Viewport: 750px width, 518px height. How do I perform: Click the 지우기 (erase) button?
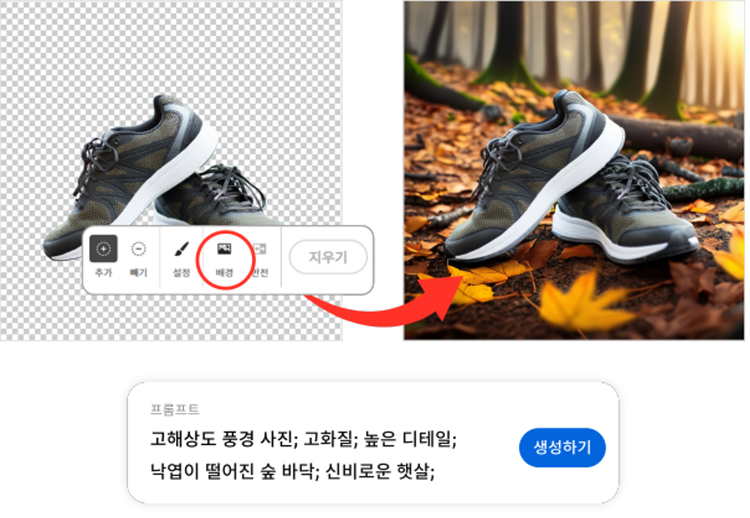click(x=328, y=257)
